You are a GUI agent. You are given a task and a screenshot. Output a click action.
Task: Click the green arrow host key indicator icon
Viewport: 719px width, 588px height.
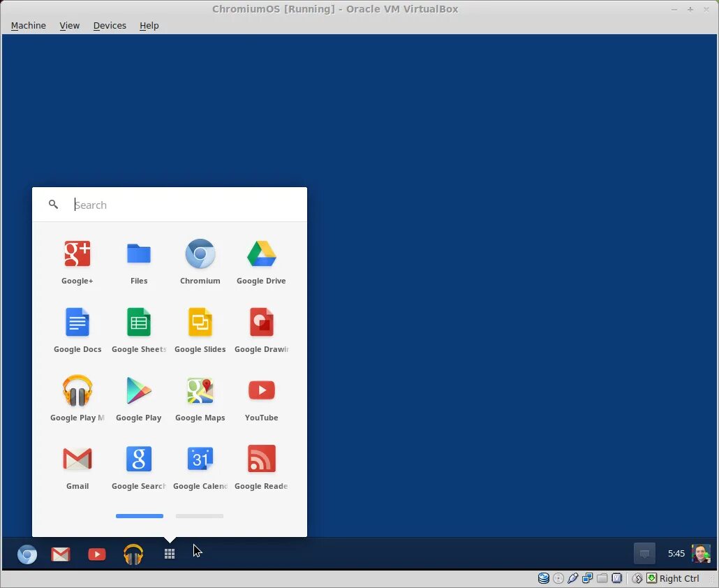(x=651, y=578)
